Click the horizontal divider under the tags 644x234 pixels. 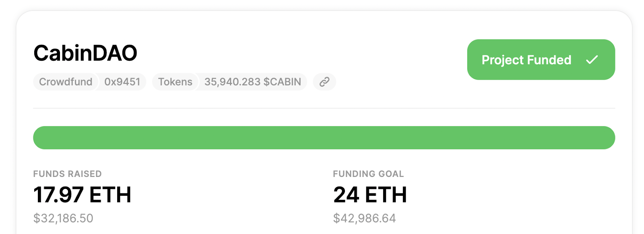click(x=324, y=108)
